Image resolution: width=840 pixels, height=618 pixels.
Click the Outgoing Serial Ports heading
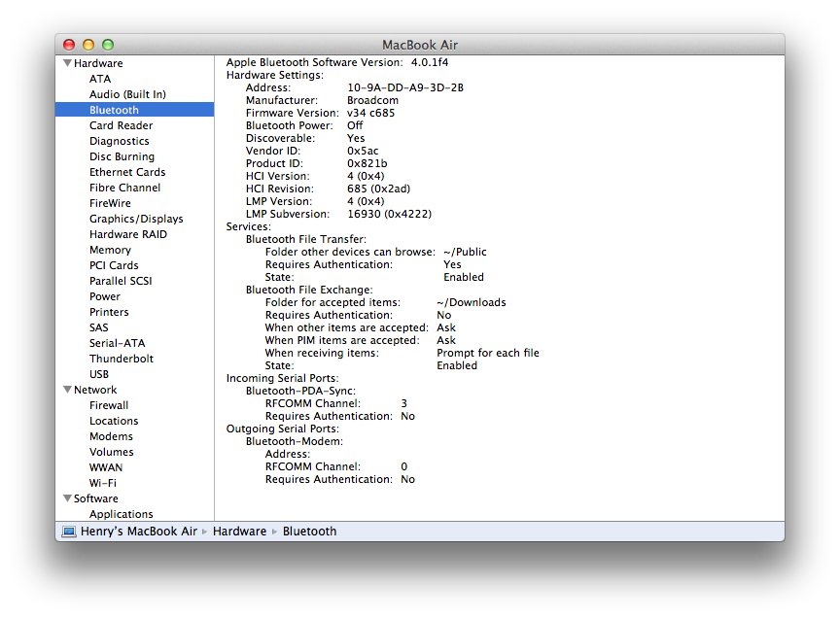pos(282,429)
